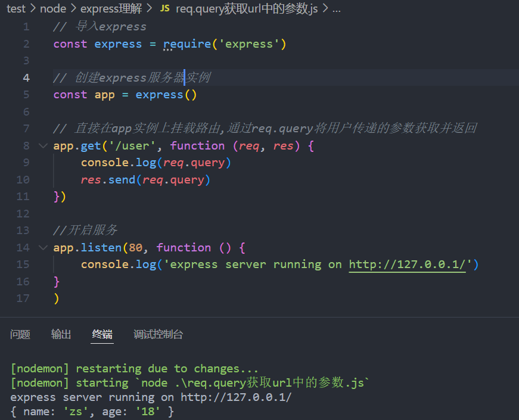Viewport: 519px width, 420px height.
Task: Click 'const app' on line 5
Action: tap(84, 95)
